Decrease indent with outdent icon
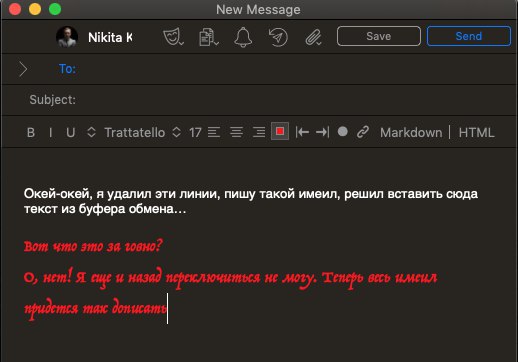Image resolution: width=518 pixels, height=362 pixels. pyautogui.click(x=302, y=132)
